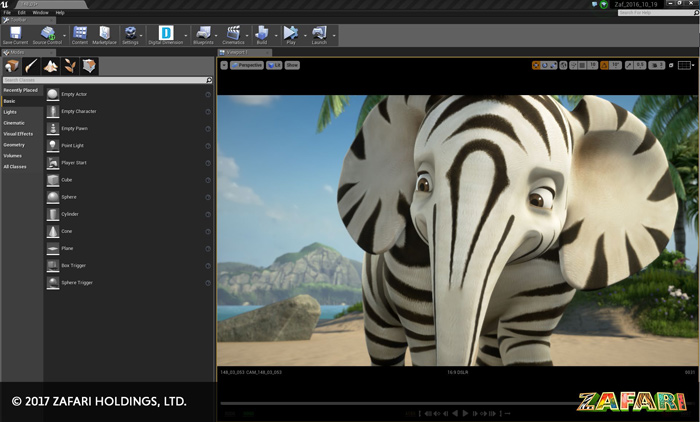
Task: Select the Paint mode brush icon
Action: point(31,66)
